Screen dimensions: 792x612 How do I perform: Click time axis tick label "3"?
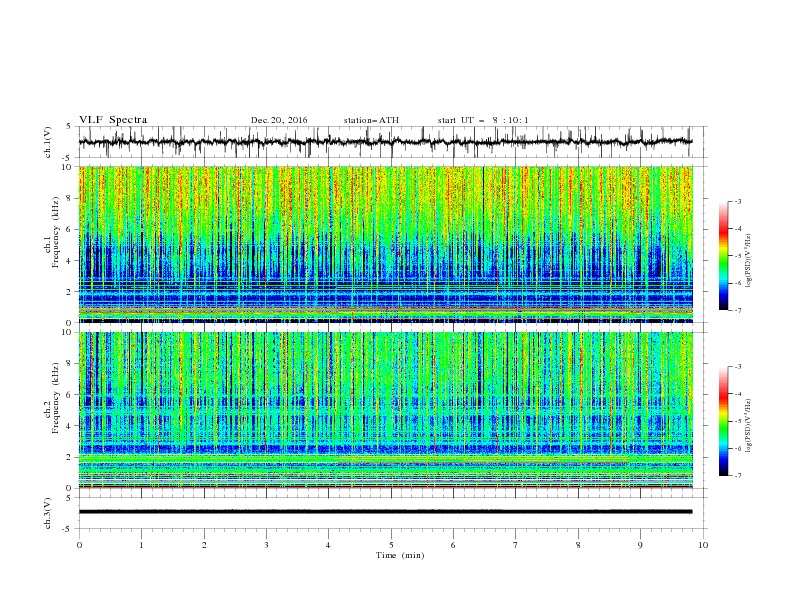coord(266,545)
